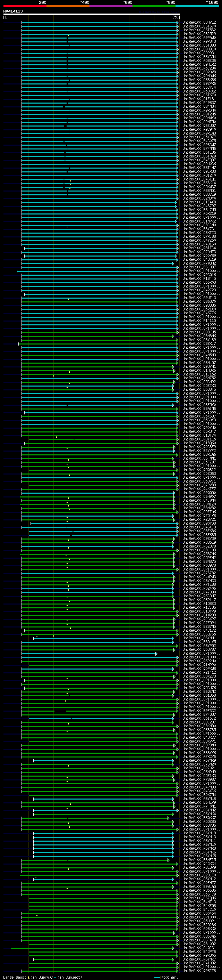222x980 pixels.
Task: Select label UniRef100_P78987
Action: [199, 779]
